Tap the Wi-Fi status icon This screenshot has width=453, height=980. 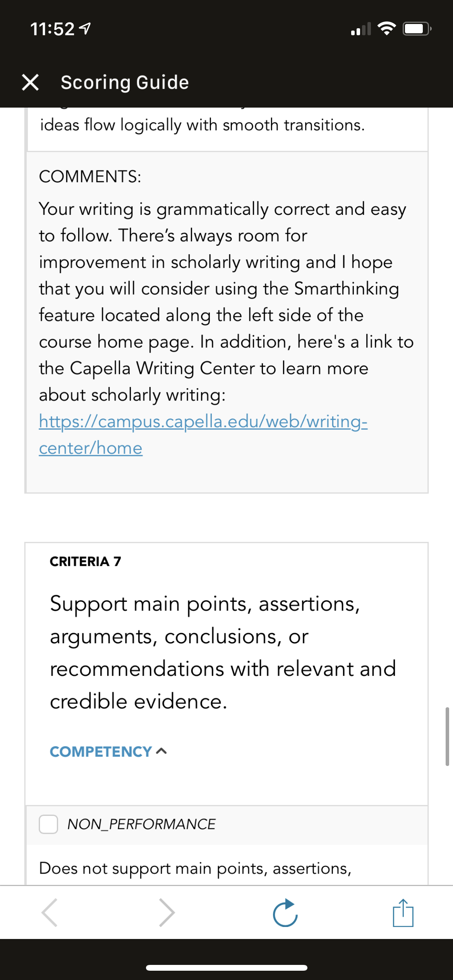pyautogui.click(x=386, y=29)
